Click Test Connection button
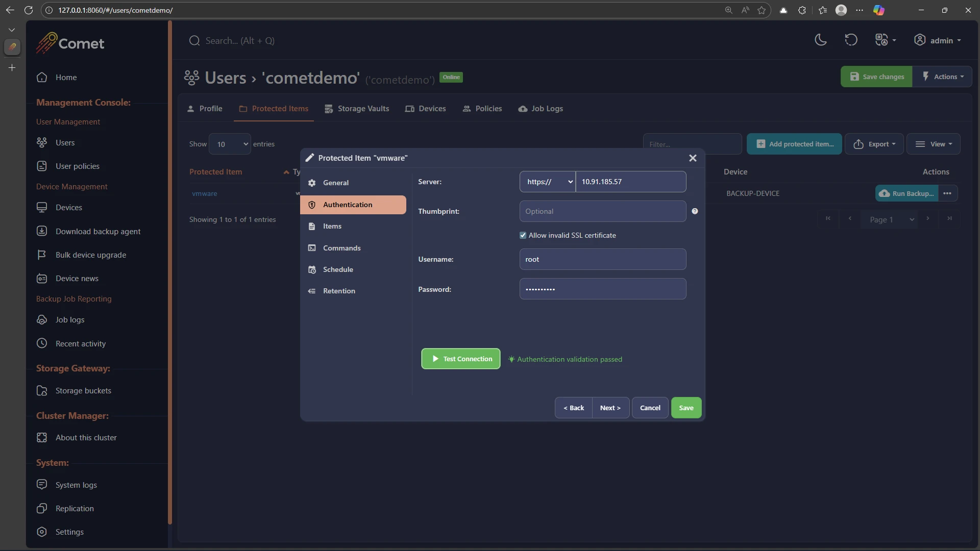Screen dimensions: 980x551 460,359
